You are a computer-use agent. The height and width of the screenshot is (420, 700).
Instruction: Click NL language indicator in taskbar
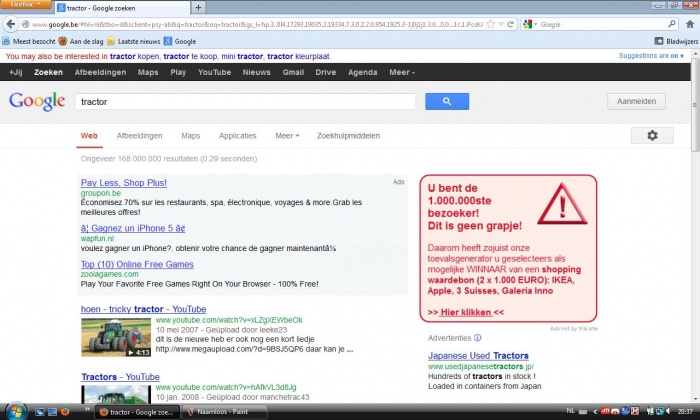pos(571,411)
